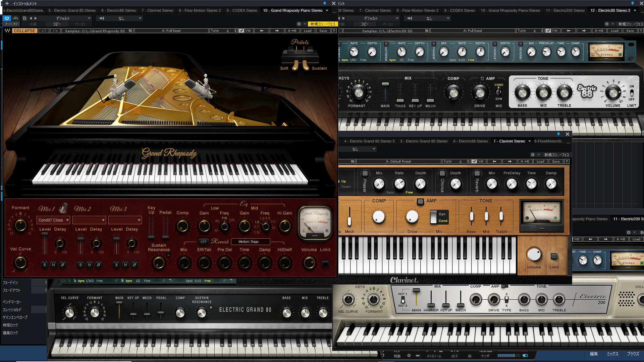Click the Clavinet Volume knob
The width and height of the screenshot is (644, 362).
[534, 255]
